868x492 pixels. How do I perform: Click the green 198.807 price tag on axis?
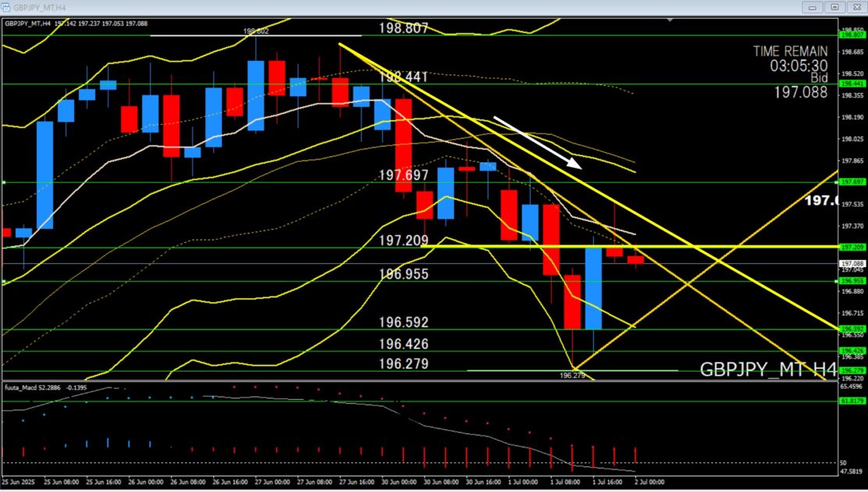tap(850, 35)
